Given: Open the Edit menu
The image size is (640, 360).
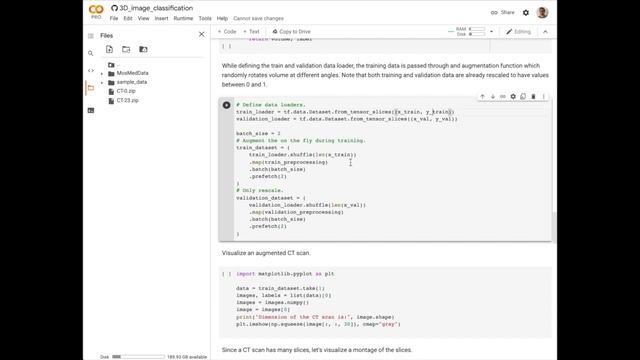Looking at the screenshot, I should 128,18.
